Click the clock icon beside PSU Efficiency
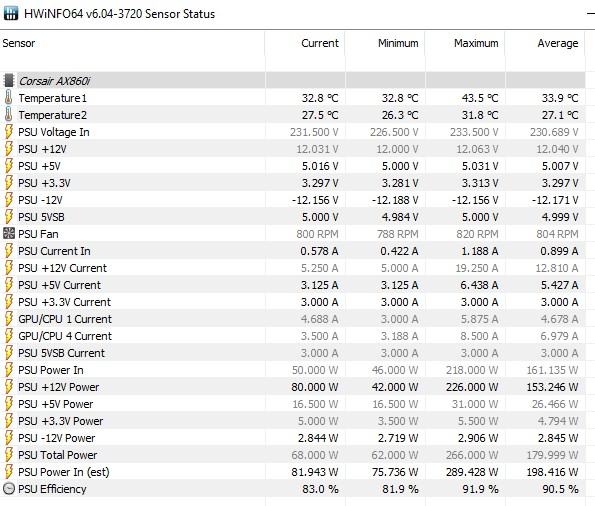The image size is (595, 506). [x=9, y=489]
